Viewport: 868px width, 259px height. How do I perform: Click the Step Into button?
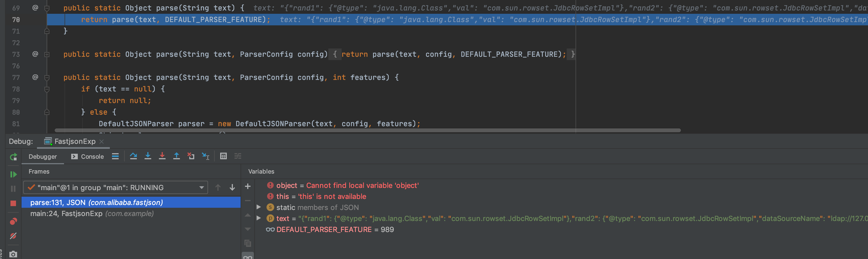[x=148, y=156]
